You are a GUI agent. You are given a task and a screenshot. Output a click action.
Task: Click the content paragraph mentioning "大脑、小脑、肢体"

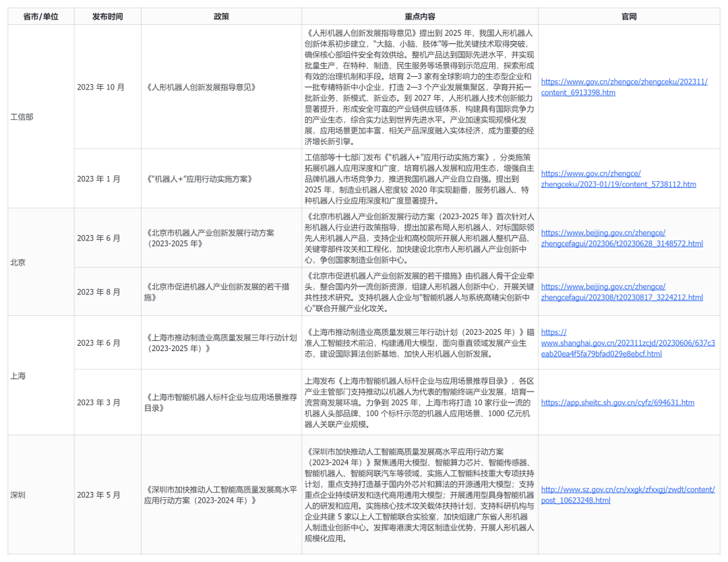point(419,87)
